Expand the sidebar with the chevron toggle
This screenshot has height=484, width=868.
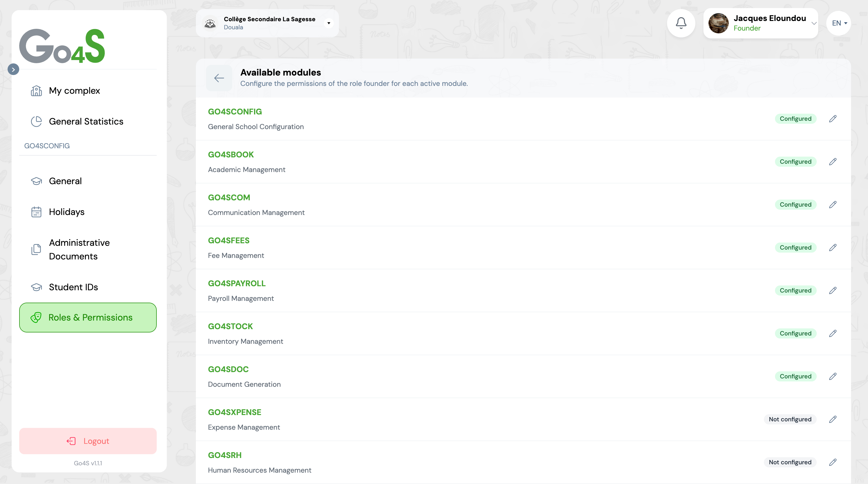[x=13, y=69]
